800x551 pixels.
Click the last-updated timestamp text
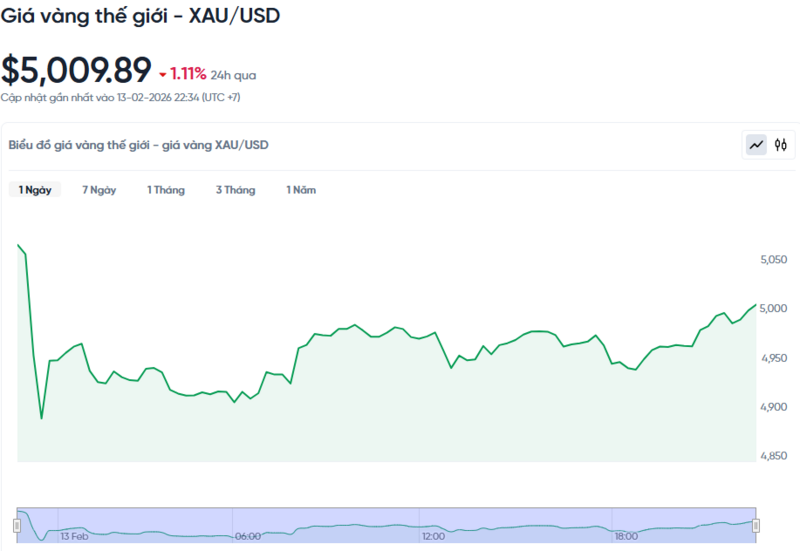[120, 97]
